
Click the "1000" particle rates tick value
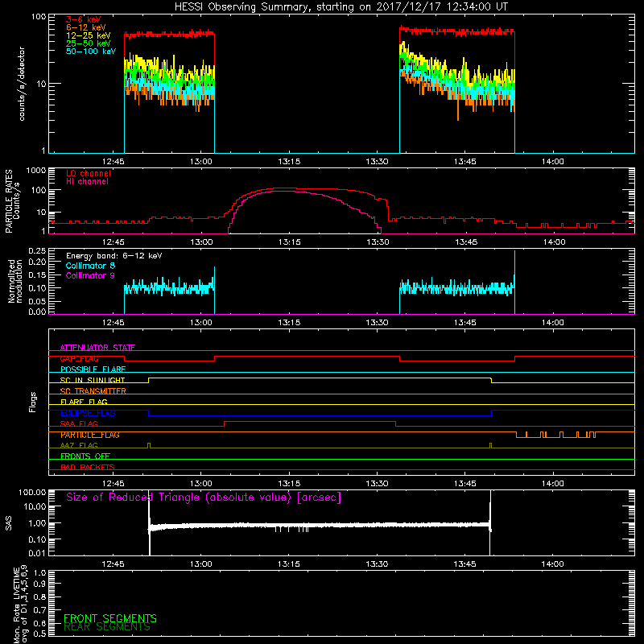36,171
